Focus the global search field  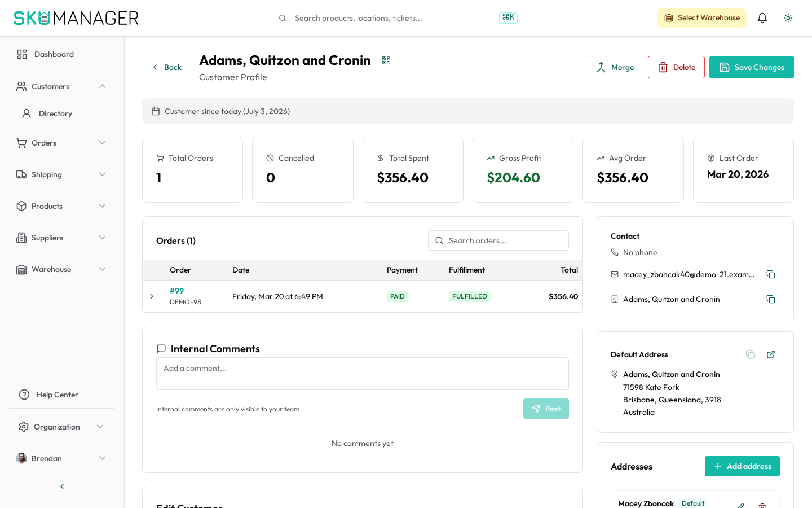point(398,18)
